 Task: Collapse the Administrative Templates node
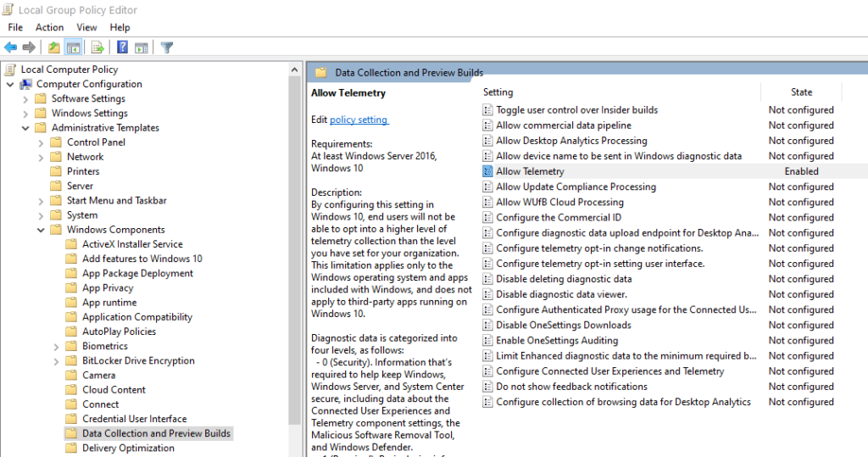point(25,128)
